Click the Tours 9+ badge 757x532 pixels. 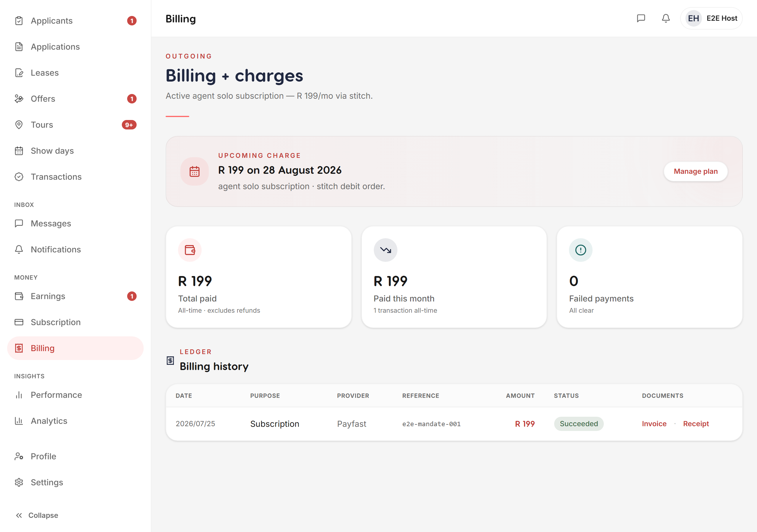[129, 125]
